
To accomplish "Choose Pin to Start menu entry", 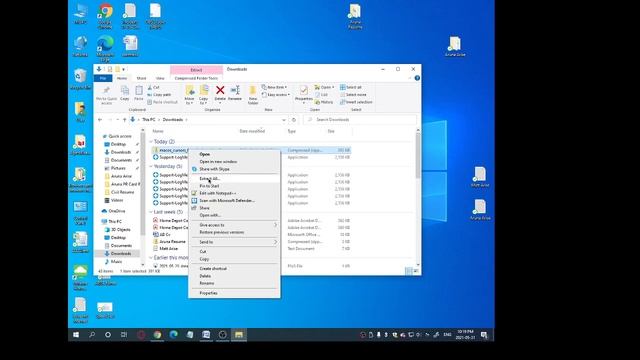I will pos(234,186).
